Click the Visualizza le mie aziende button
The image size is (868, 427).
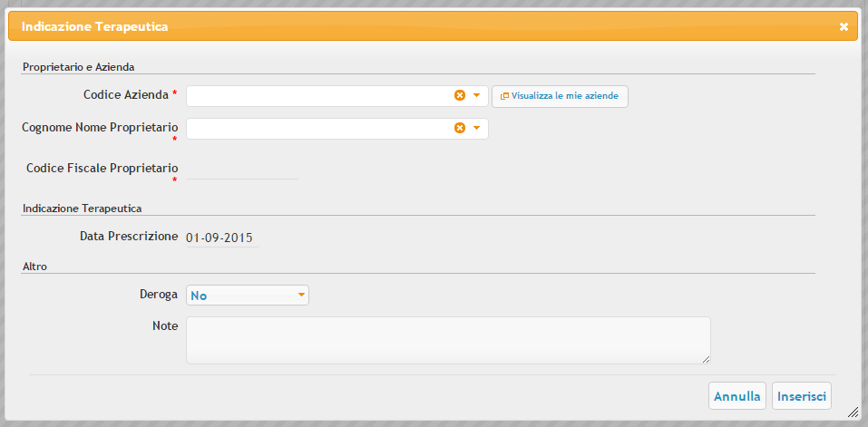point(560,96)
